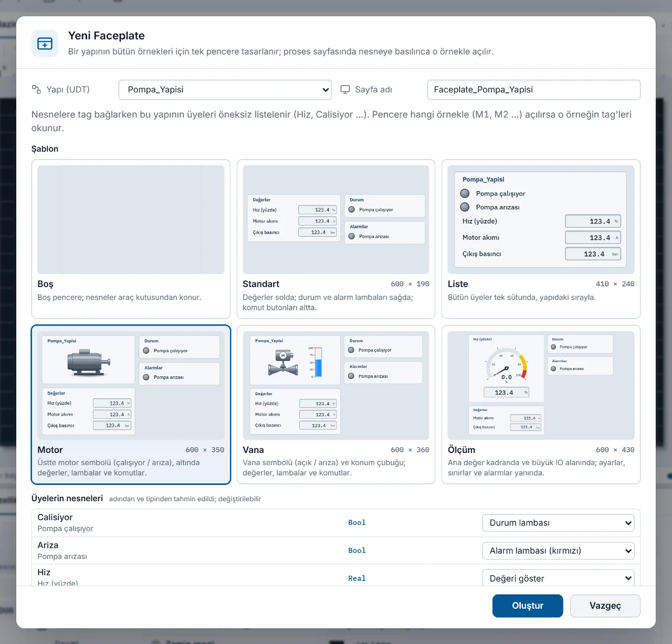Open object type dropdown for Hiz

coord(558,578)
